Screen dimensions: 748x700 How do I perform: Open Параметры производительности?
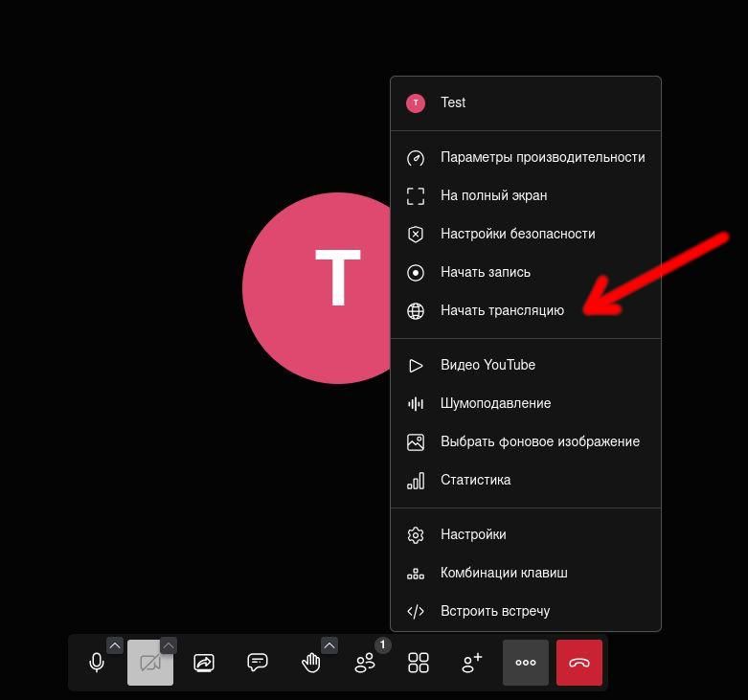542,157
